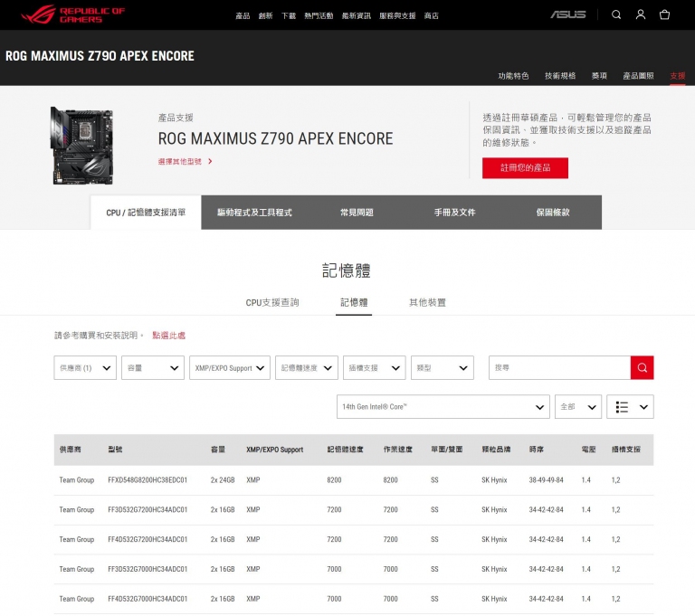Click the arrow beside 選擇其他型號
This screenshot has width=695, height=616.
click(x=210, y=161)
